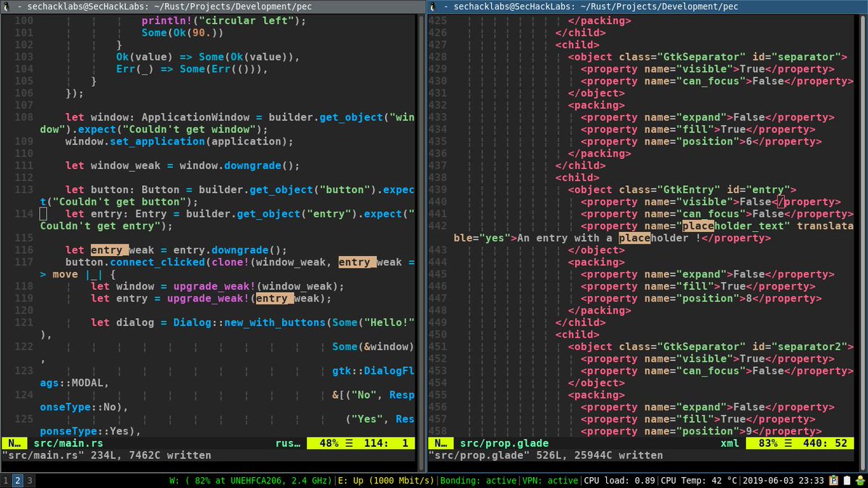The height and width of the screenshot is (488, 868).
Task: Click the message "src/main.rs" 234L, 7462C written
Action: tap(106, 455)
